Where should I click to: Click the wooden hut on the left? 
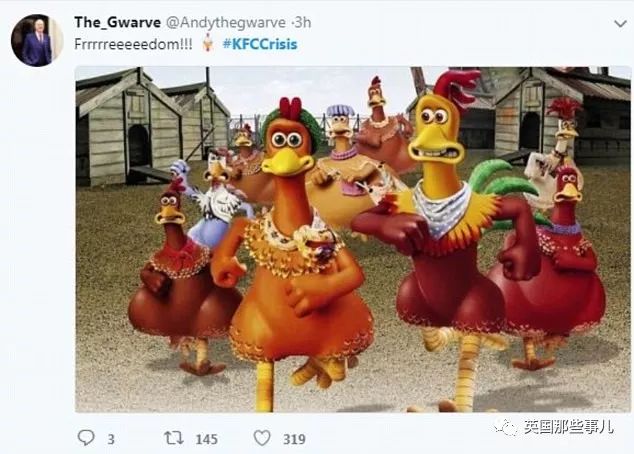(x=129, y=127)
